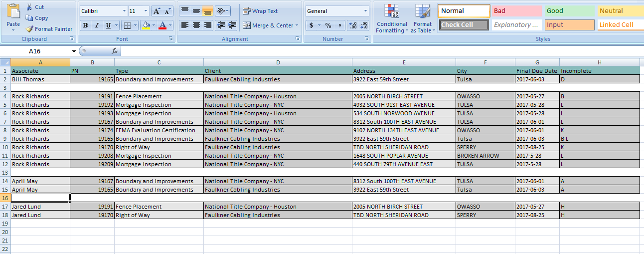Click the Insert Function fx icon
Screen dimensions: 644x254
115,51
